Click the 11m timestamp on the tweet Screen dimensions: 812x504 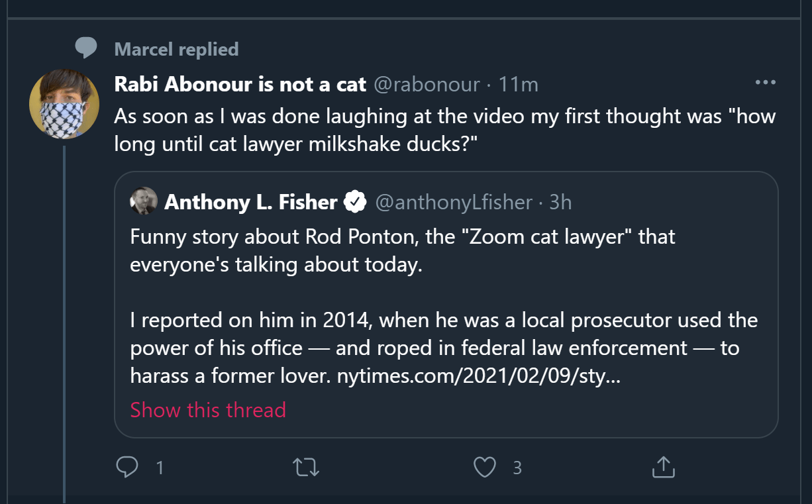pos(521,84)
